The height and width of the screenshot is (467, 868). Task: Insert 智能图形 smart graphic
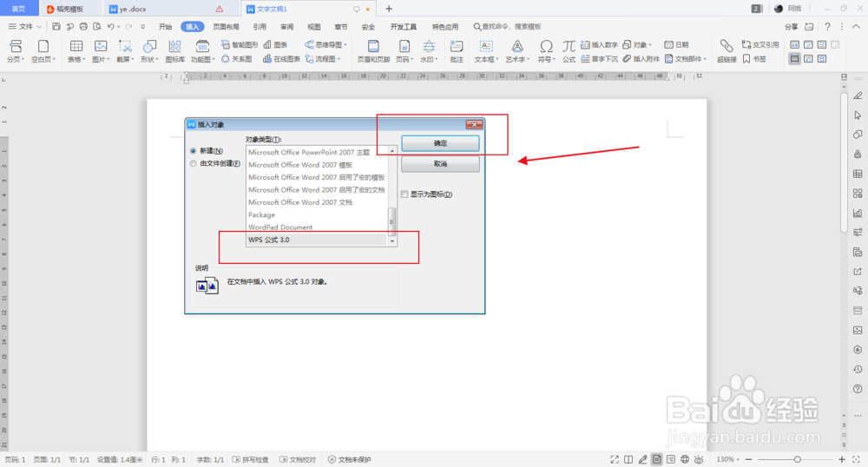click(240, 45)
